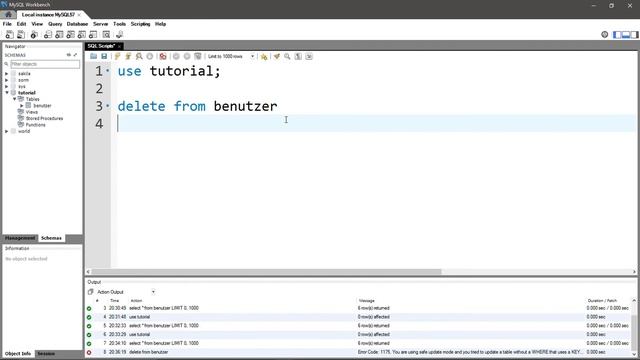Expand the world schema
Image resolution: width=640 pixels, height=360 pixels.
pos(7,131)
